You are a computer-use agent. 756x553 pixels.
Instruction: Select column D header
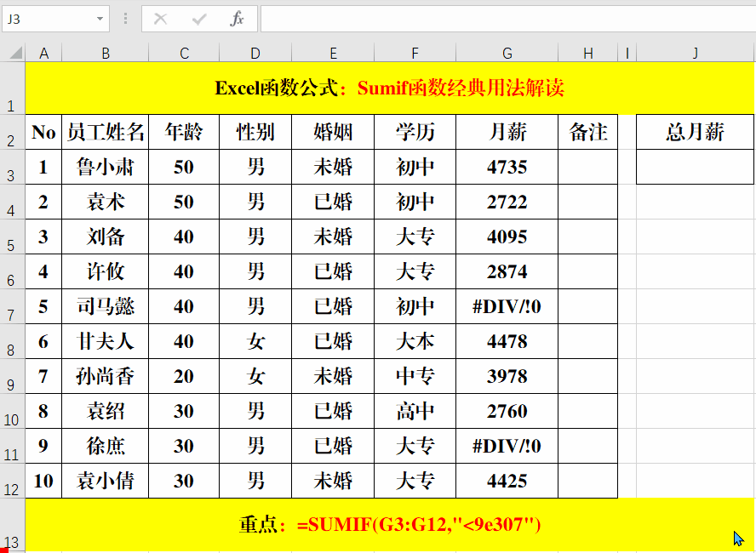point(255,53)
